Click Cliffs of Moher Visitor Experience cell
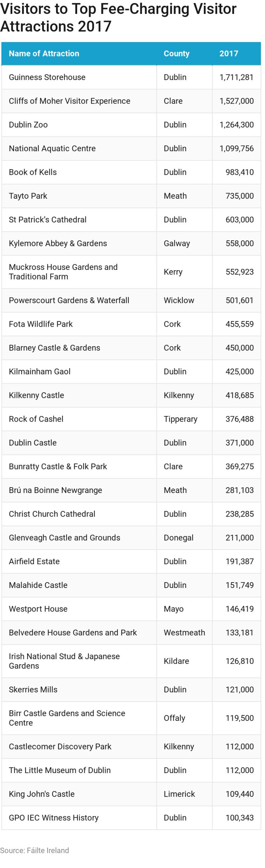 click(69, 101)
